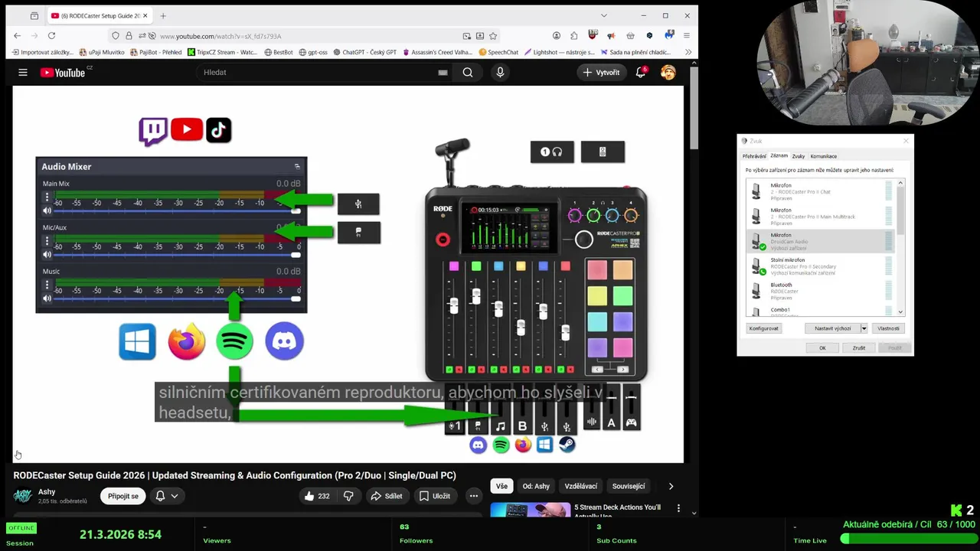Click the up arrow of the device list scrollbar
This screenshot has height=551, width=980.
[x=900, y=183]
